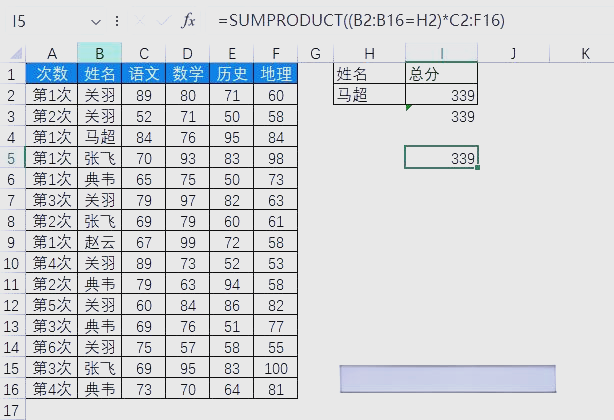Image resolution: width=614 pixels, height=420 pixels.
Task: Click cell A10 containing 第4次
Action: coord(52,263)
